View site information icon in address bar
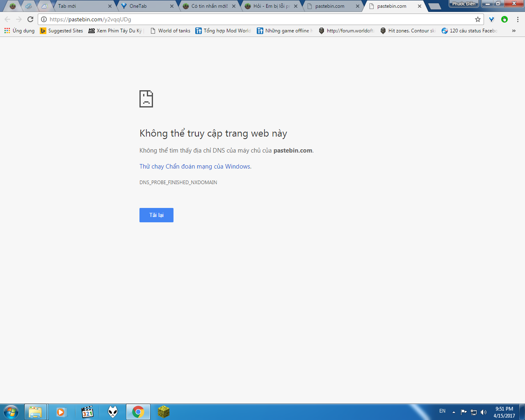 [x=44, y=19]
